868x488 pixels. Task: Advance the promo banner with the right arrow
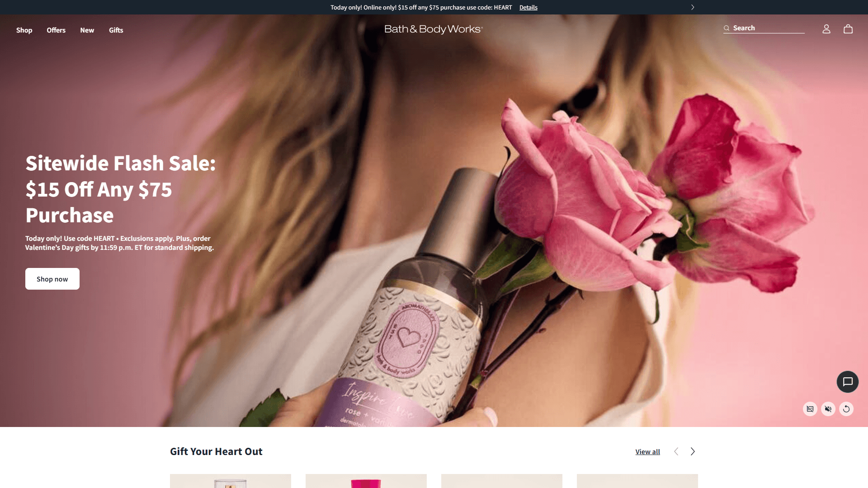click(x=692, y=7)
